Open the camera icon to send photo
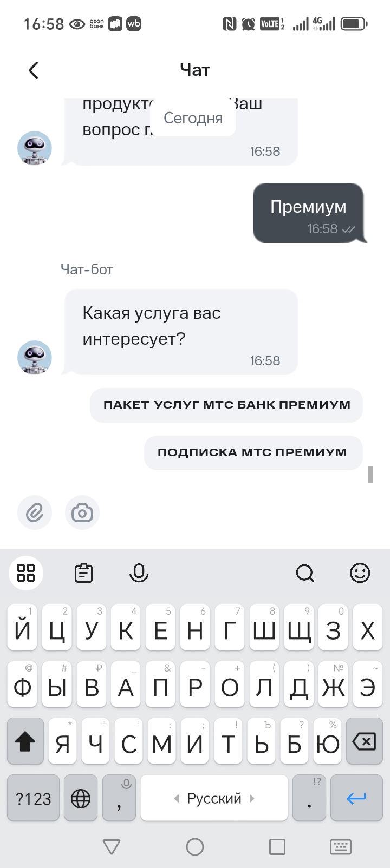 (82, 512)
